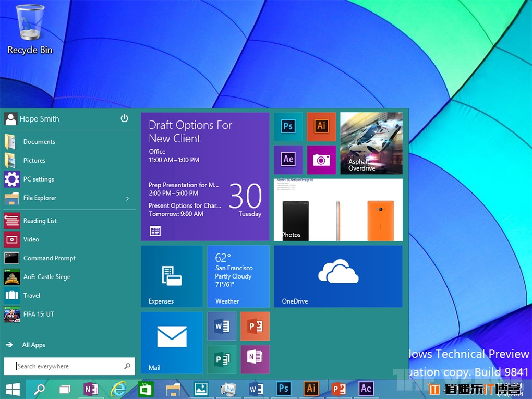Launch Asphalt Overdrive tile
This screenshot has height=399, width=532.
click(x=371, y=143)
